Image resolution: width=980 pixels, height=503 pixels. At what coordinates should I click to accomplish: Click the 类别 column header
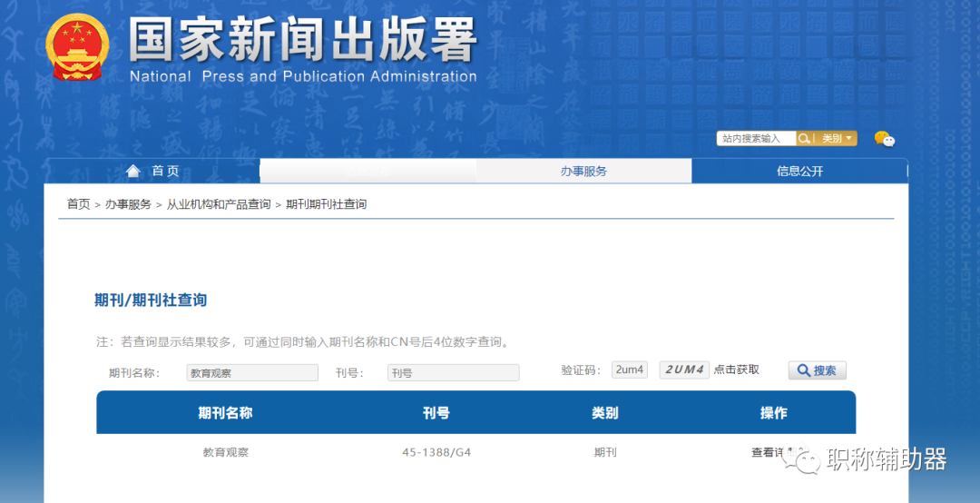point(605,413)
